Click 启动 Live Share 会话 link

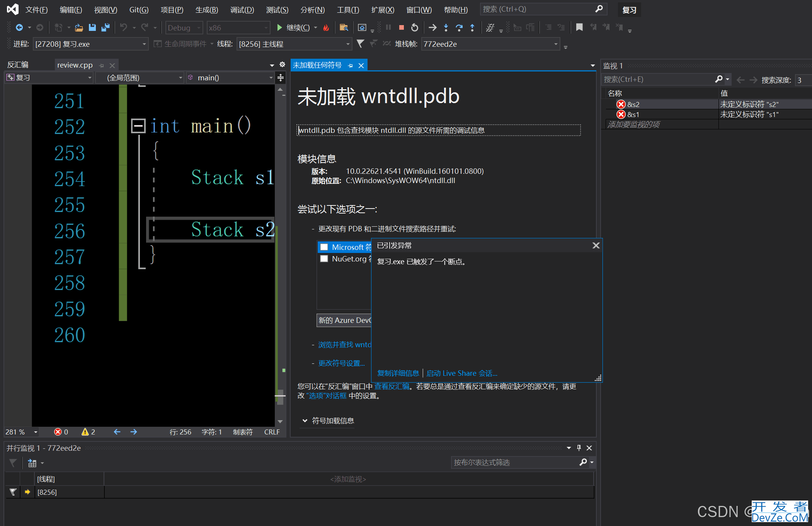click(461, 373)
